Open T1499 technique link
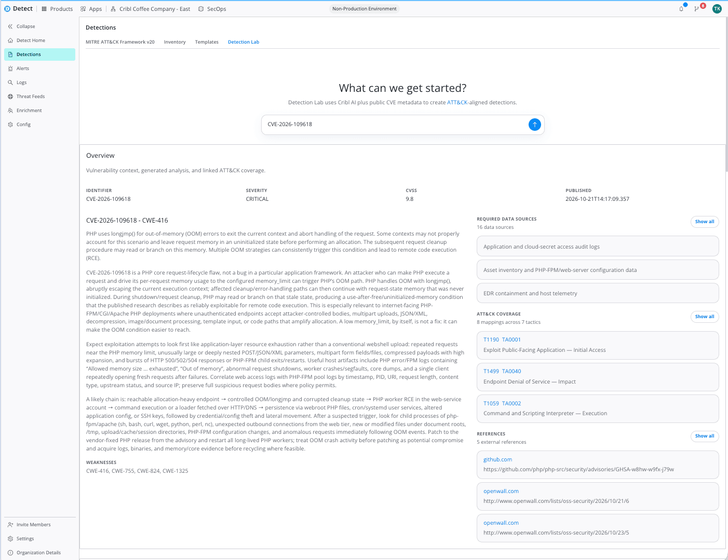The height and width of the screenshot is (560, 728). click(x=491, y=372)
